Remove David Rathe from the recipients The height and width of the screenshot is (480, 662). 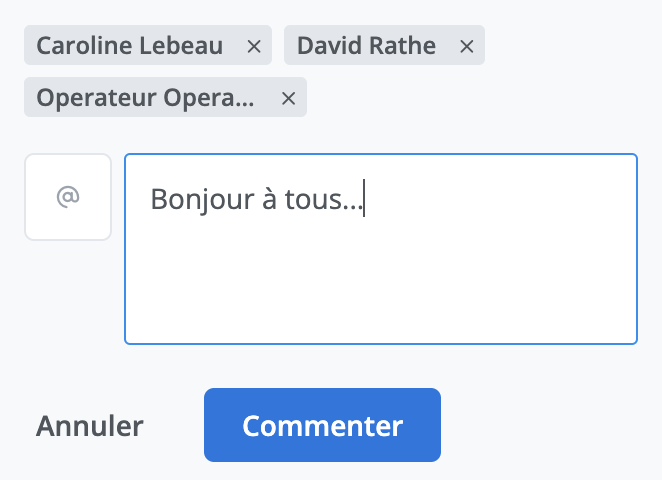pyautogui.click(x=466, y=46)
